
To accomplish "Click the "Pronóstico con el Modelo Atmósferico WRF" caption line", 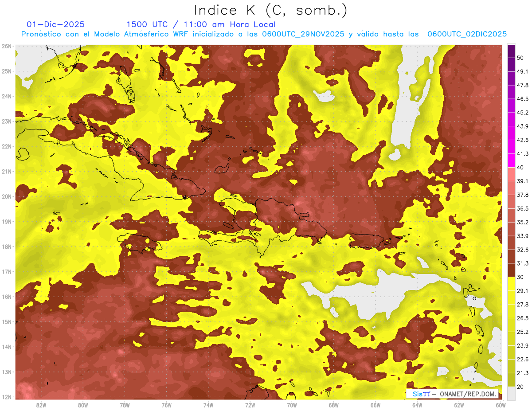I will click(264, 34).
